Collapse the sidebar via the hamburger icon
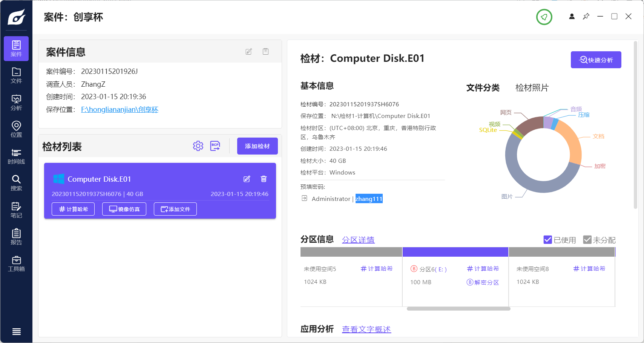The height and width of the screenshot is (343, 644). tap(16, 331)
